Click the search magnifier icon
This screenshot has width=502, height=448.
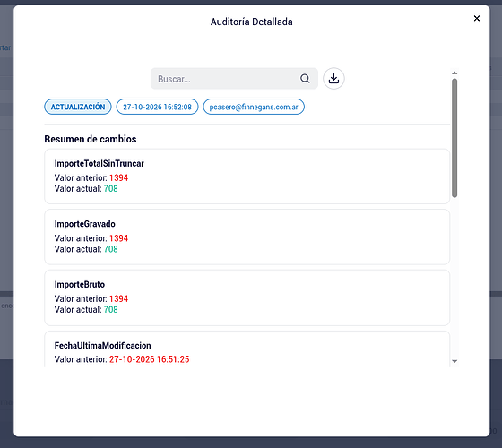(305, 79)
